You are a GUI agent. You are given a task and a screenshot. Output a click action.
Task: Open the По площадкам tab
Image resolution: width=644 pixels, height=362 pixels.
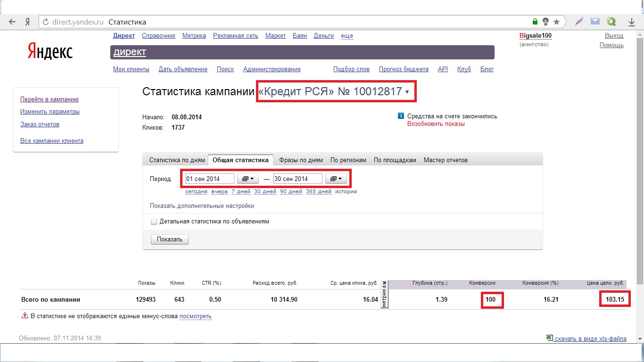[x=395, y=160]
